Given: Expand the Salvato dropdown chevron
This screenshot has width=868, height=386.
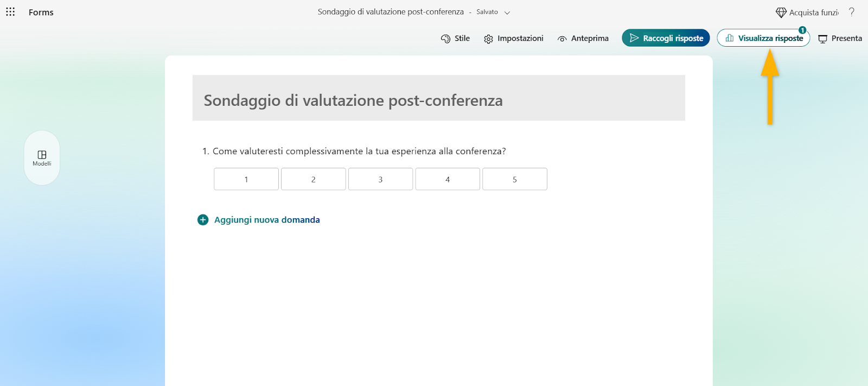Looking at the screenshot, I should point(507,12).
